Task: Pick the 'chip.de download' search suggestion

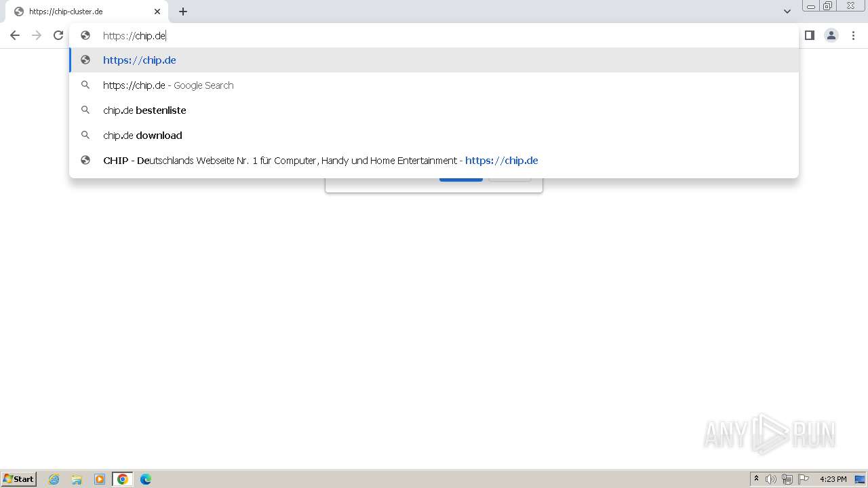Action: coord(434,135)
